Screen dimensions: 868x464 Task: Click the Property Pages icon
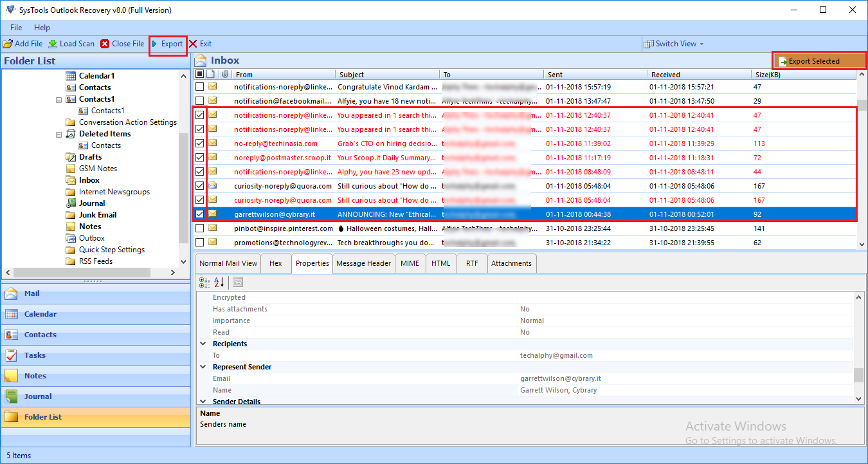pos(238,283)
